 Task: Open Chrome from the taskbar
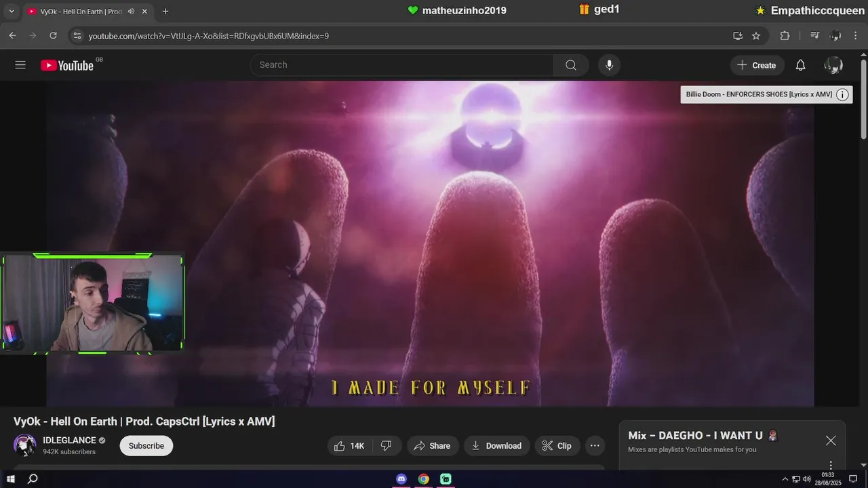coord(424,479)
